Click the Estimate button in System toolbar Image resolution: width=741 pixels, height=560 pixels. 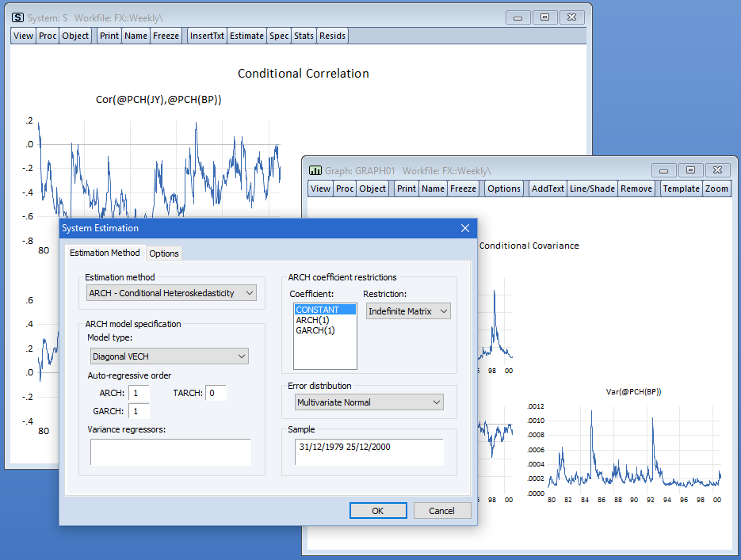click(247, 36)
